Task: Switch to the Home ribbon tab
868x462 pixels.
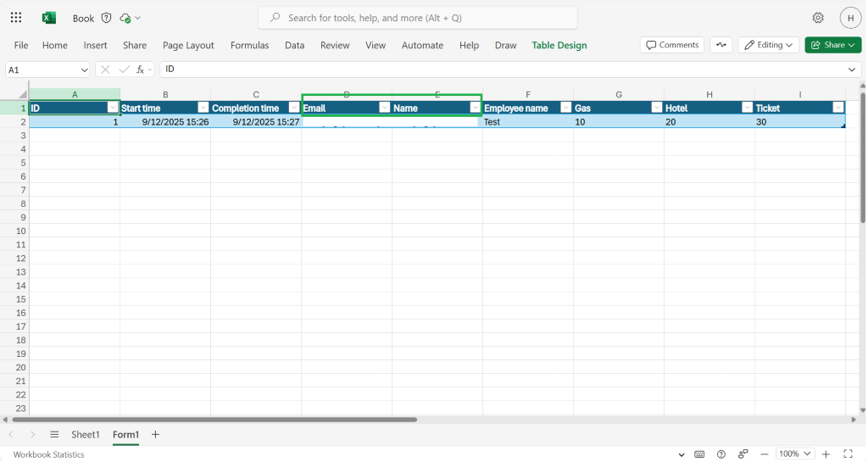Action: click(55, 46)
